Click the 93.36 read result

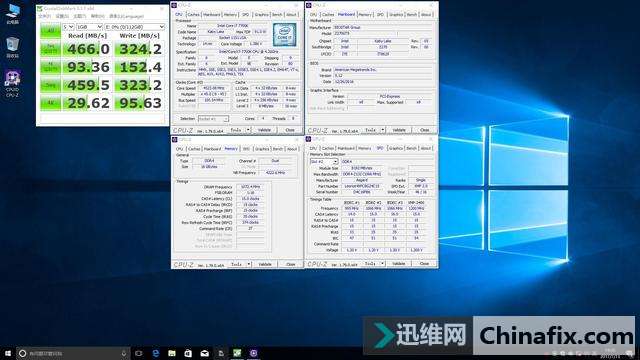click(x=87, y=67)
